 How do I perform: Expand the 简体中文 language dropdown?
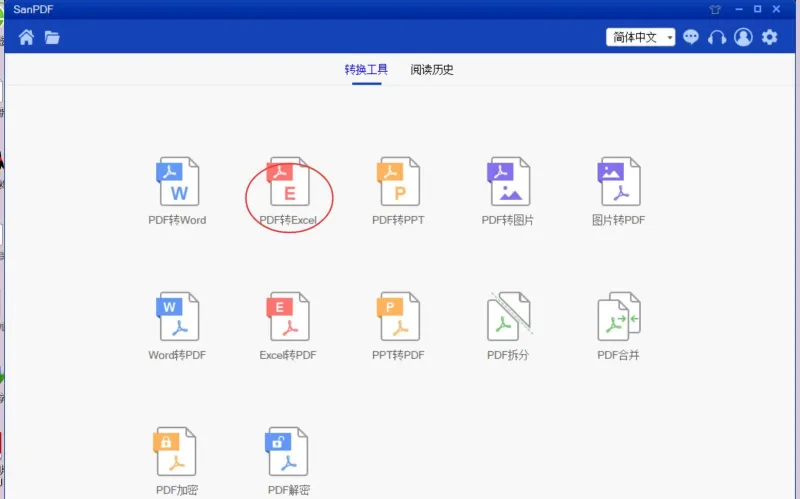640,37
